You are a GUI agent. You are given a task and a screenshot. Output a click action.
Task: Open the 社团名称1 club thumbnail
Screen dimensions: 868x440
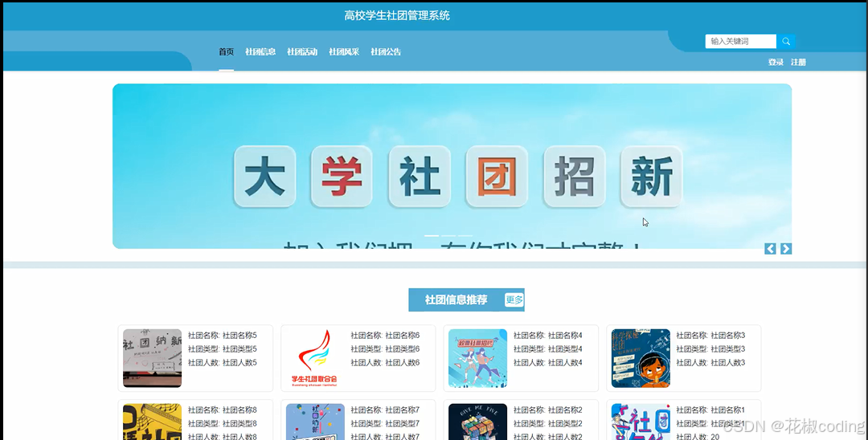click(641, 422)
